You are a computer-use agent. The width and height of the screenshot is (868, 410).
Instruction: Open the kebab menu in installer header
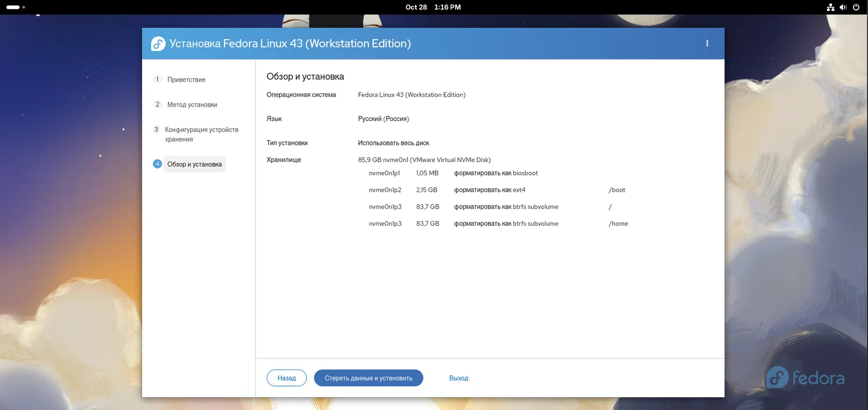point(707,43)
